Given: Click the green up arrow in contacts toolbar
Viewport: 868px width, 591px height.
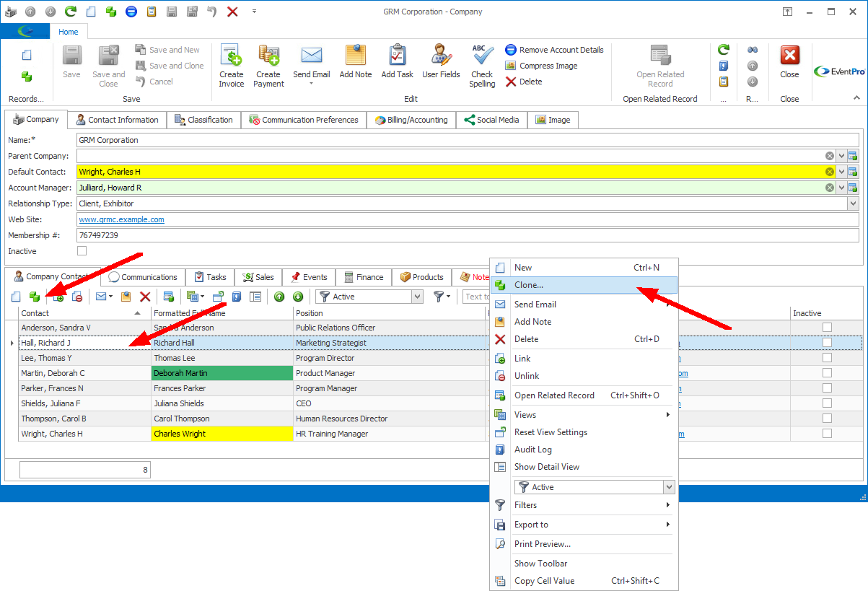Looking at the screenshot, I should coord(279,297).
